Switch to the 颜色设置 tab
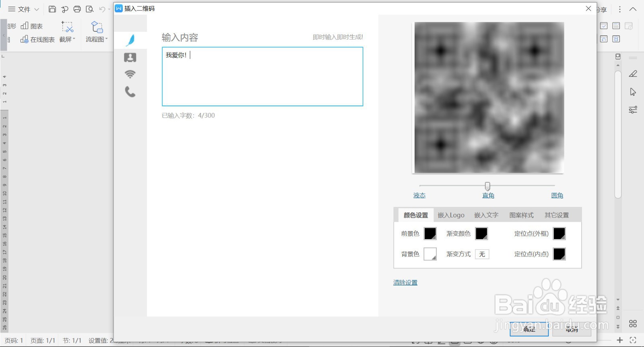 (x=416, y=215)
